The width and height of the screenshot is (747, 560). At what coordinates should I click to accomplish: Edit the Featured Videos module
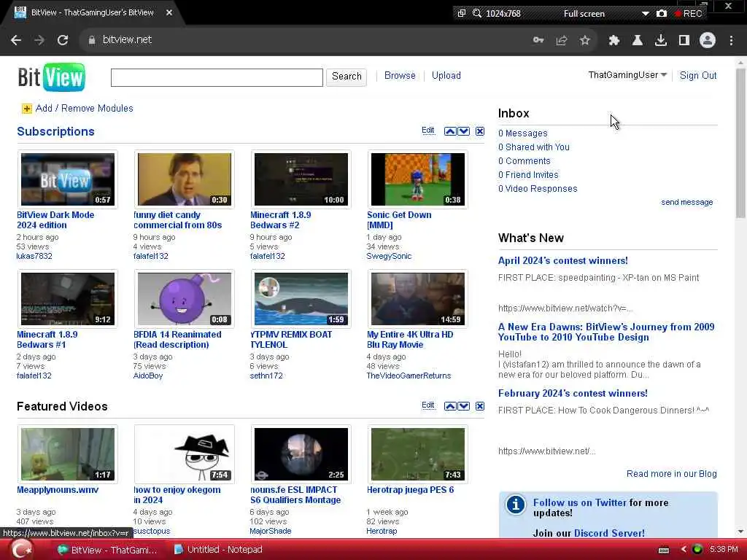click(x=427, y=405)
